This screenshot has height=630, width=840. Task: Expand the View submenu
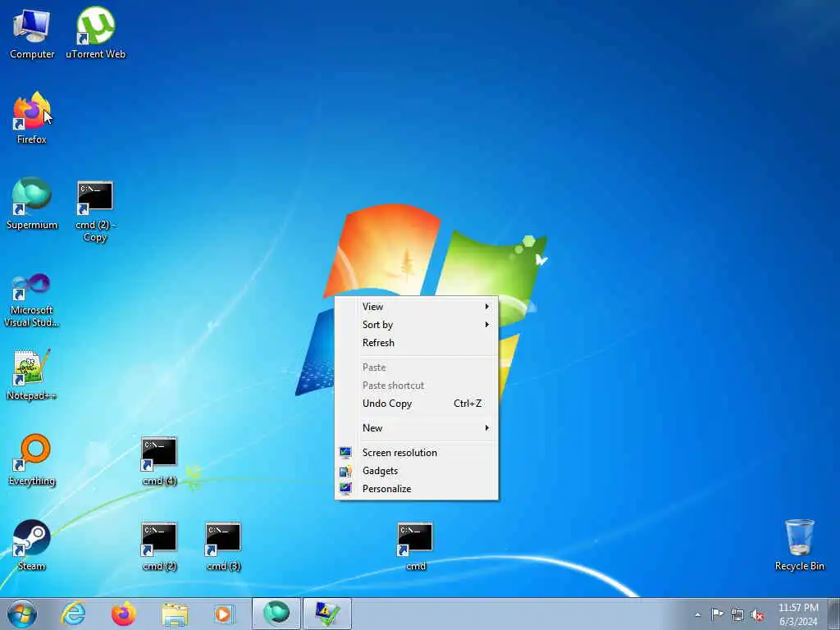(416, 307)
